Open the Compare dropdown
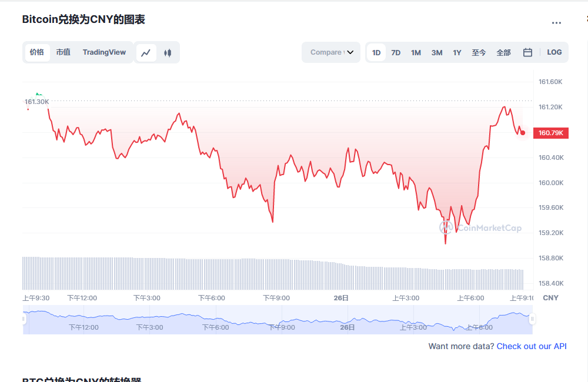The width and height of the screenshot is (588, 382). pos(331,52)
